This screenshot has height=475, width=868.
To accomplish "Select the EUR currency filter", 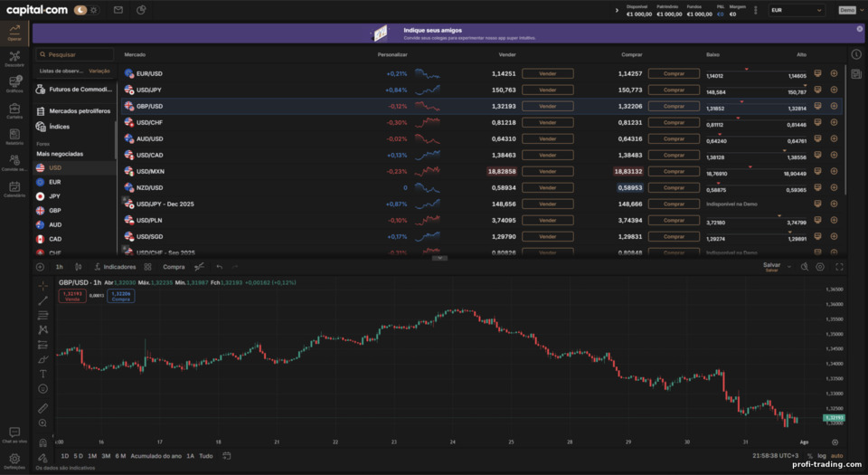I will pyautogui.click(x=55, y=182).
